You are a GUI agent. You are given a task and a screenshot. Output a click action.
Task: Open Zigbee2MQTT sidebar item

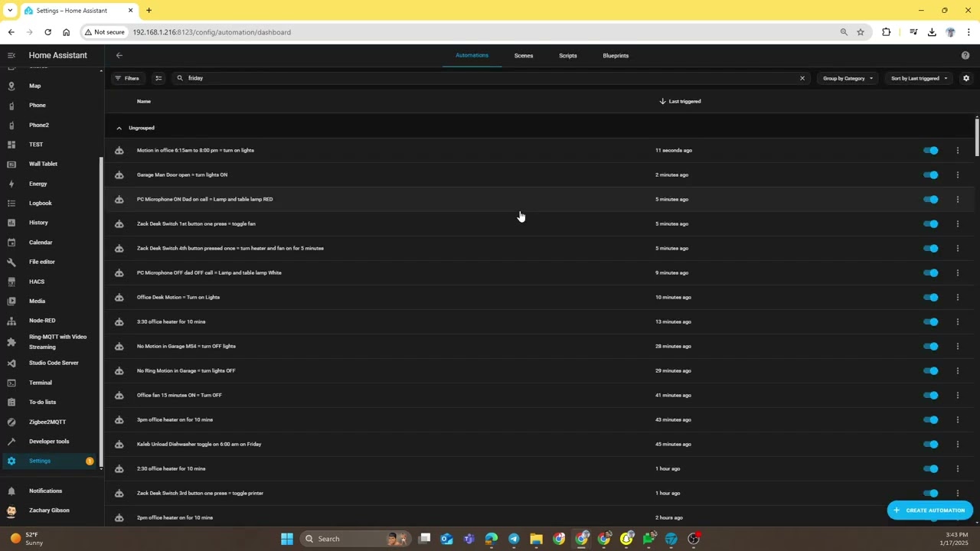[x=47, y=422]
